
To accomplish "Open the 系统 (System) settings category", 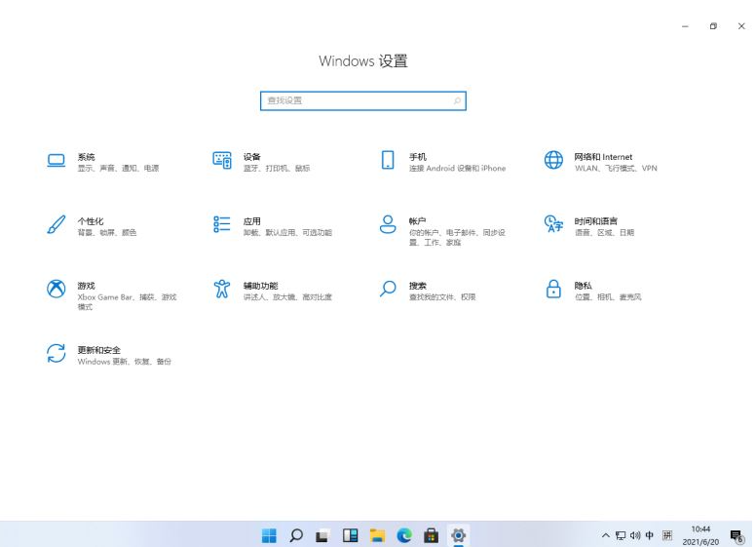I will coord(86,157).
